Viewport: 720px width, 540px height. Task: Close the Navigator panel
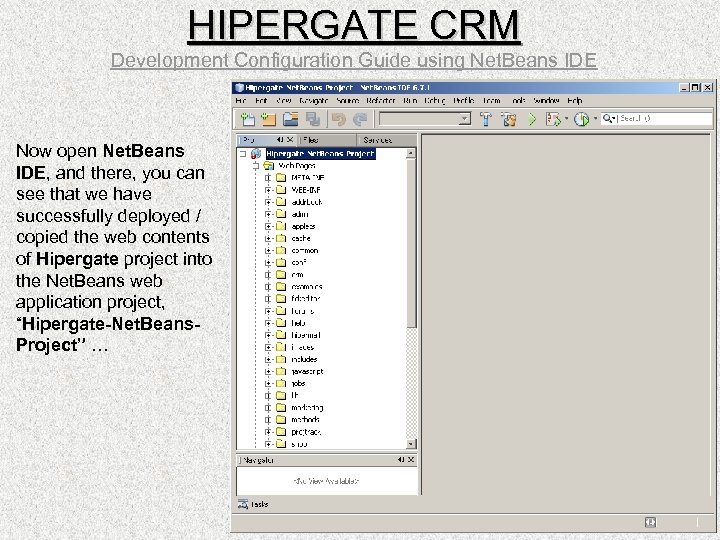click(411, 460)
